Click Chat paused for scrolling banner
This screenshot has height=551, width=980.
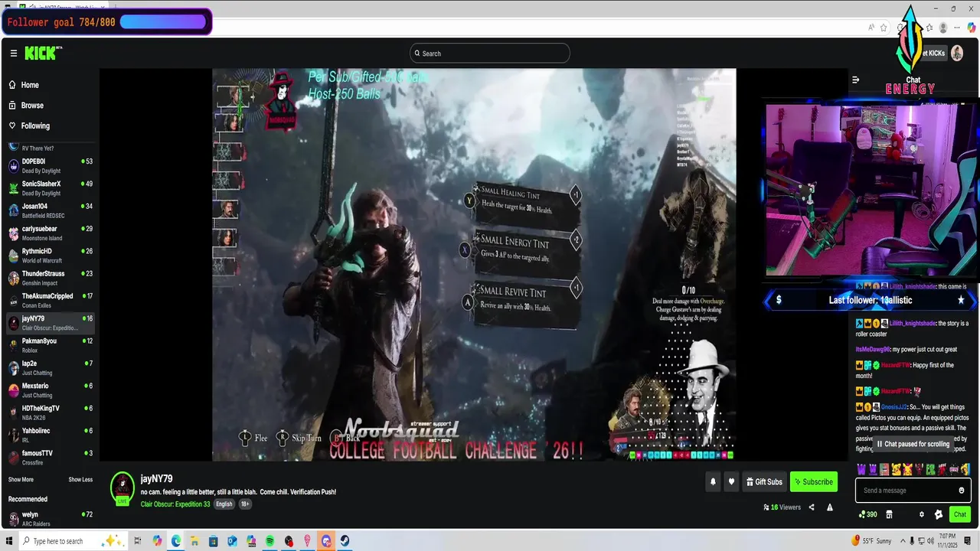pos(913,444)
